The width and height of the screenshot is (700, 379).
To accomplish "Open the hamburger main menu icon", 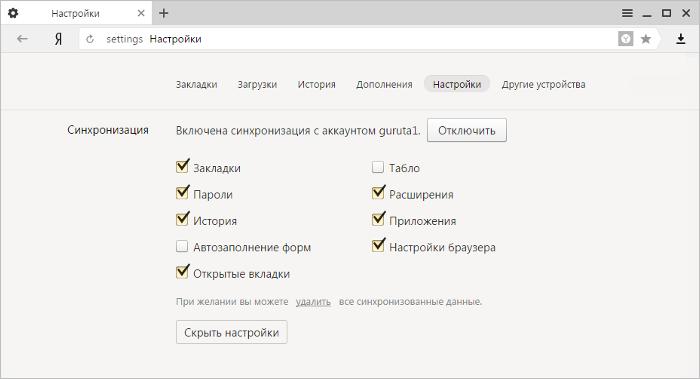I will click(x=627, y=13).
